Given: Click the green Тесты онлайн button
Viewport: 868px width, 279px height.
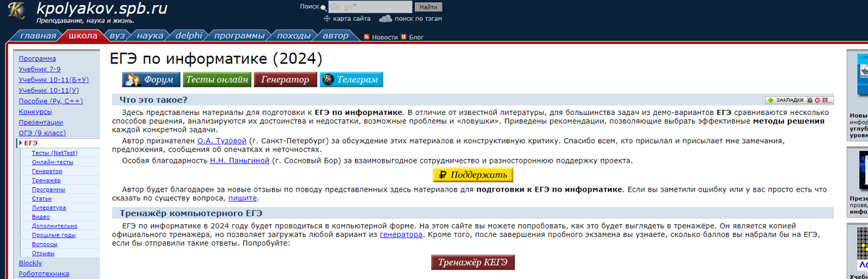Looking at the screenshot, I should click(x=218, y=80).
